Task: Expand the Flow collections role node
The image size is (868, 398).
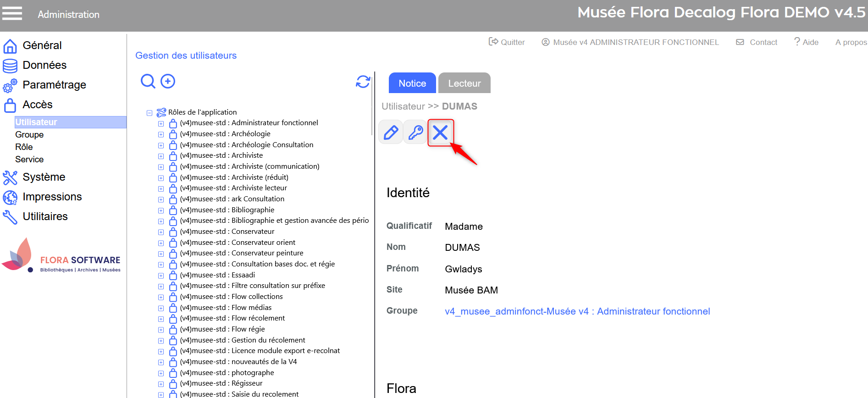Action: click(x=161, y=297)
